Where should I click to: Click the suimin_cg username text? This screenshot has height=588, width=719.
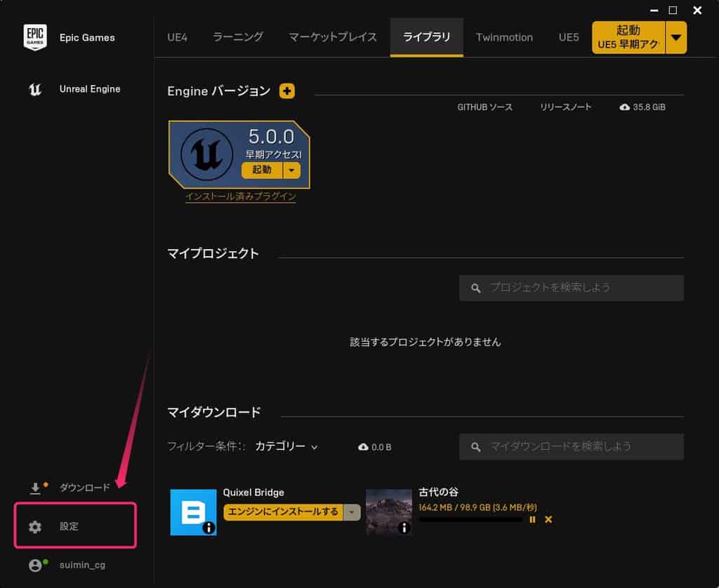point(83,565)
